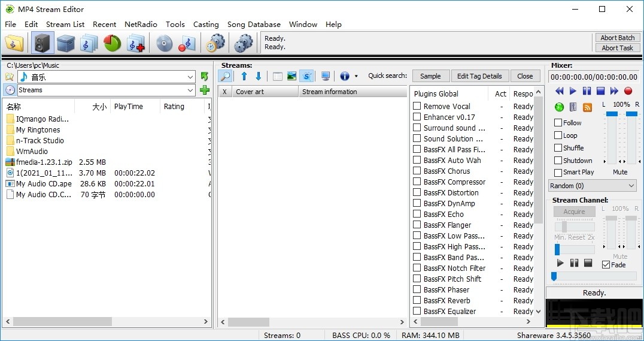Check the BassFX Echo plugin
Viewport: 644px width, 341px height.
[x=417, y=214]
